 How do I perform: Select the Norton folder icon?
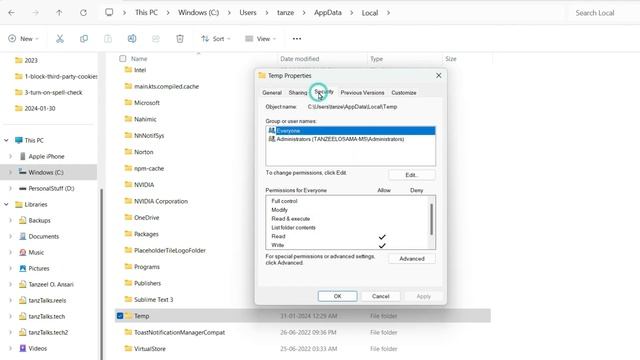coord(128,151)
